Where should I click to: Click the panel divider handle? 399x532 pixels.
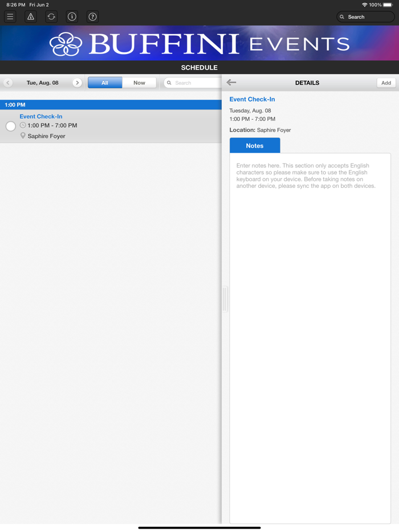coord(225,299)
